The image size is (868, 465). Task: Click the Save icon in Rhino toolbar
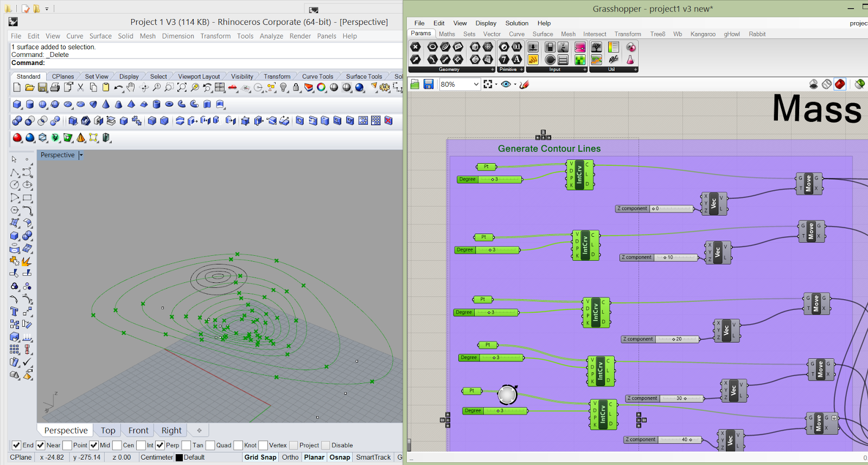click(42, 87)
